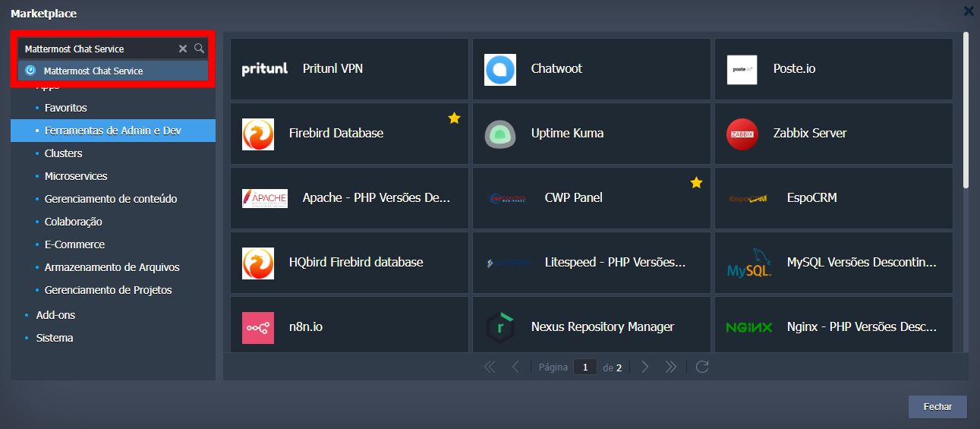Jump to the last page
980x429 pixels.
[x=670, y=367]
